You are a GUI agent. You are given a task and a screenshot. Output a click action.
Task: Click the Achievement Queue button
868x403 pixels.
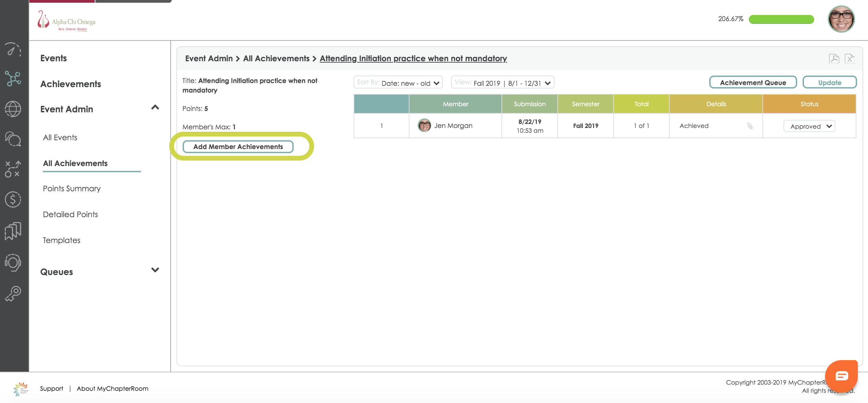click(x=753, y=83)
